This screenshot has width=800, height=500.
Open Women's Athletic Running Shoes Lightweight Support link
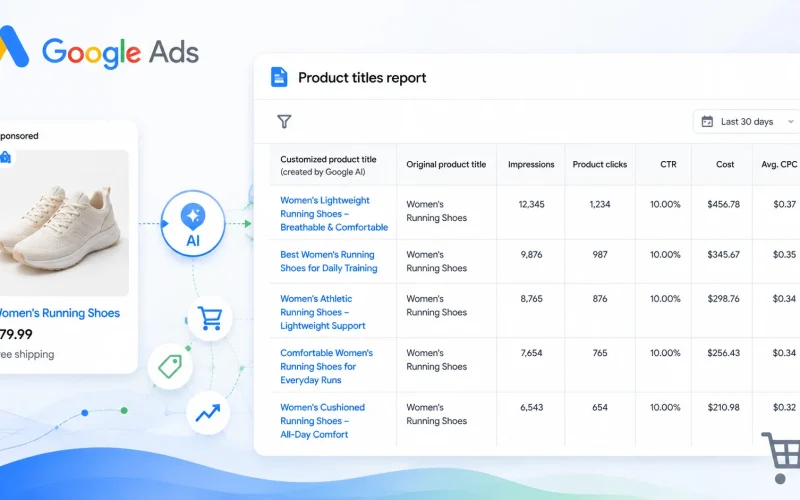tap(323, 312)
